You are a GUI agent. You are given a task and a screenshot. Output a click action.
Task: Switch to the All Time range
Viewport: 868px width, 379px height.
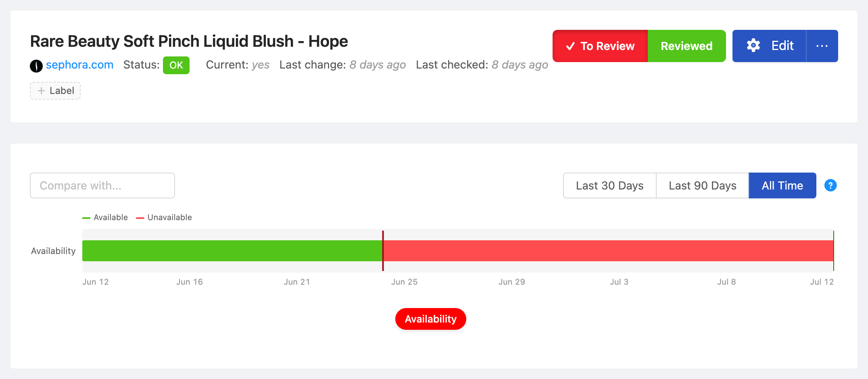(x=782, y=185)
